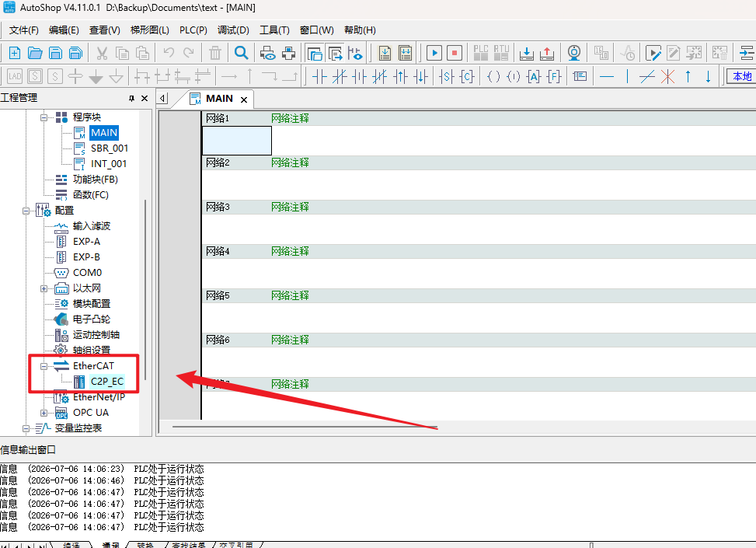Select 电子凸轮 in the project tree
The height and width of the screenshot is (548, 756).
[91, 319]
